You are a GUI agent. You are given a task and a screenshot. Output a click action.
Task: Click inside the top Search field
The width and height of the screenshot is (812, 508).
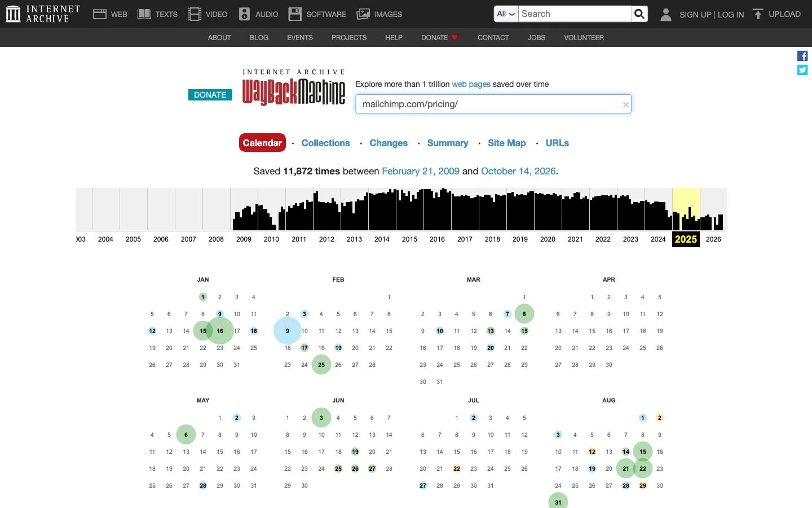tap(575, 14)
